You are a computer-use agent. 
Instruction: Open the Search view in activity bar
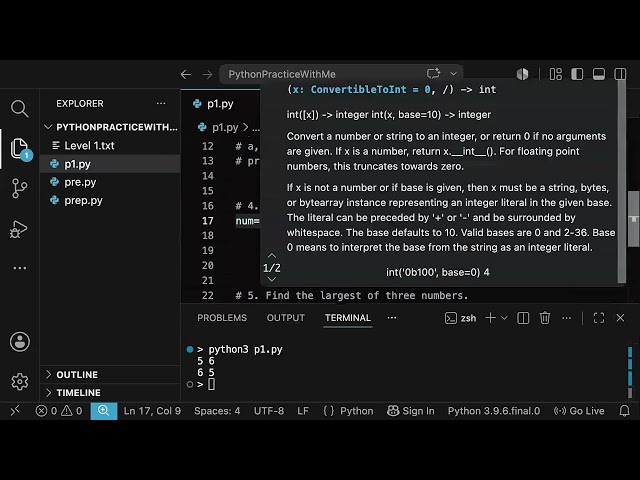[x=19, y=109]
